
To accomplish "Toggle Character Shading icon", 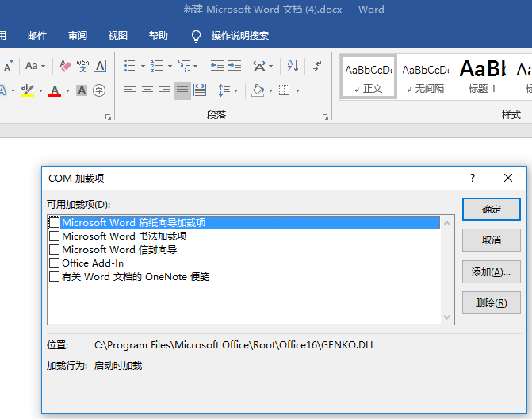I will tap(82, 90).
